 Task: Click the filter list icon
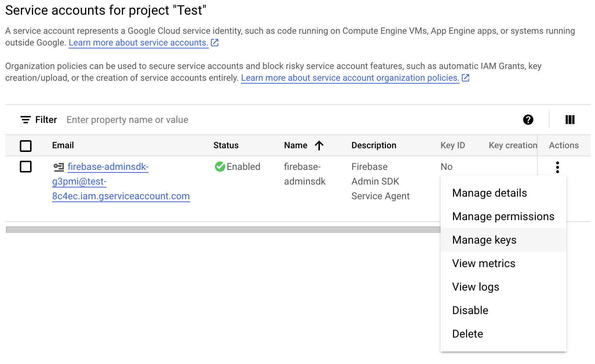pos(26,120)
